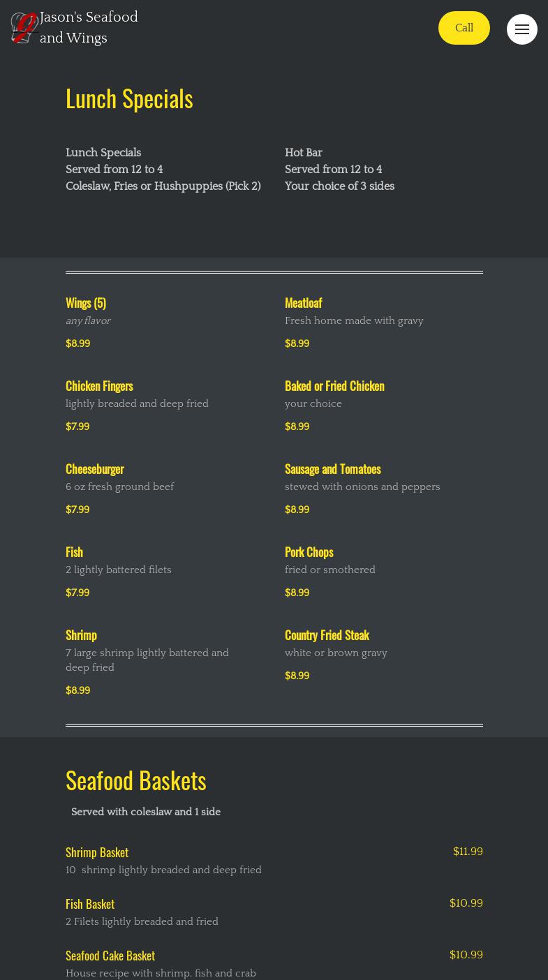This screenshot has width=548, height=980.
Task: Select the Wings (5) lunch item
Action: [86, 303]
